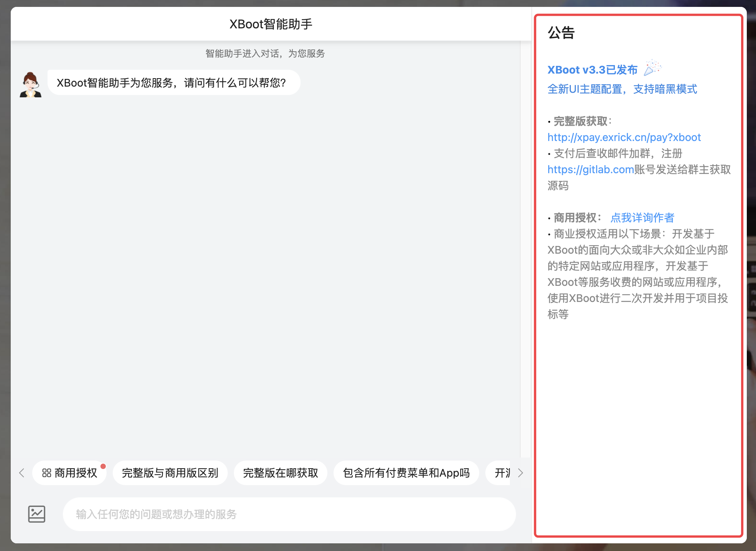Click the party popper emoji in announcement
Screen dimensions: 756x551
point(652,68)
